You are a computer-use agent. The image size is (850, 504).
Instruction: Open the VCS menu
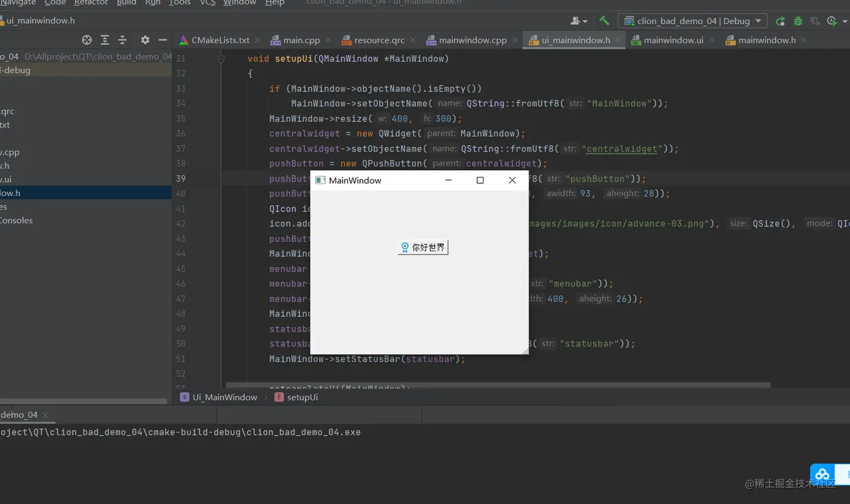point(207,3)
